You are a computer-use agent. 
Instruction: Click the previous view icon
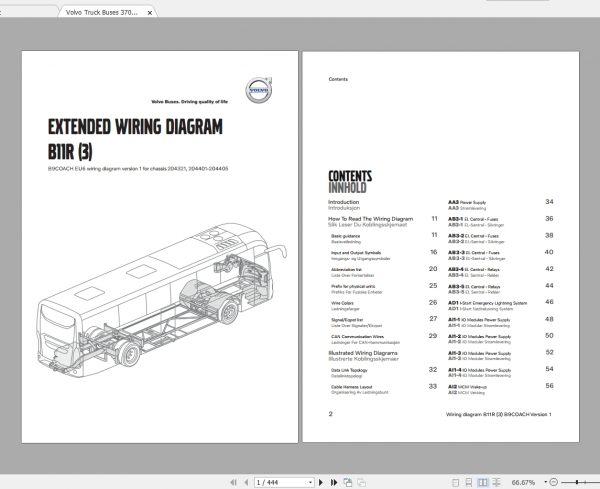point(348,482)
